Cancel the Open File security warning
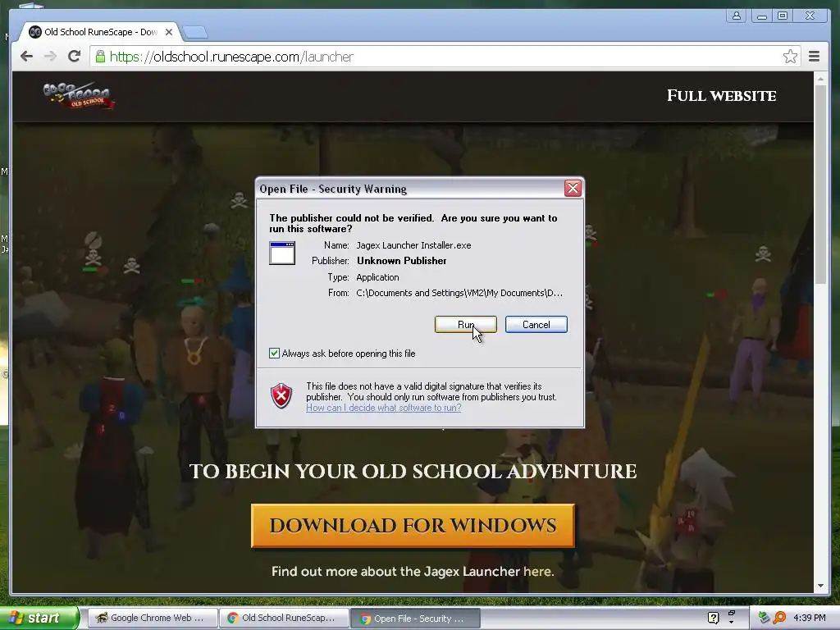The height and width of the screenshot is (630, 840). point(536,325)
